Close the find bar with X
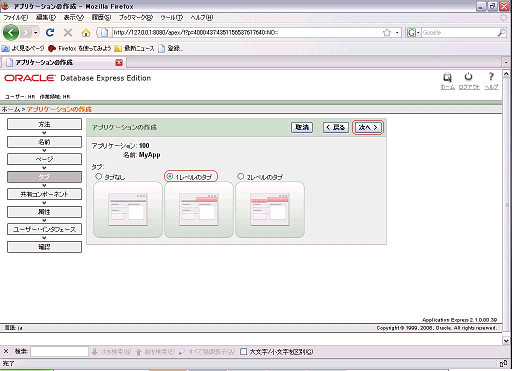Viewport: 512px width, 371px height. (x=6, y=351)
